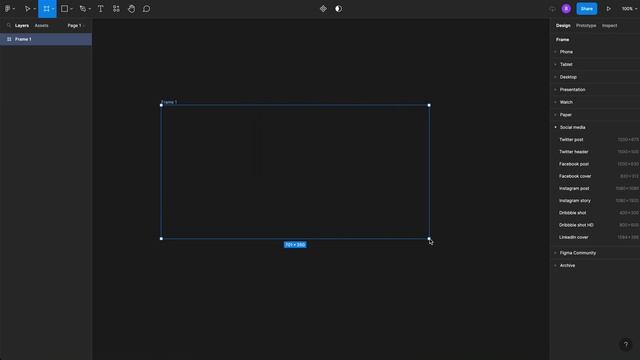
Task: Open the help question mark button
Action: tap(626, 344)
